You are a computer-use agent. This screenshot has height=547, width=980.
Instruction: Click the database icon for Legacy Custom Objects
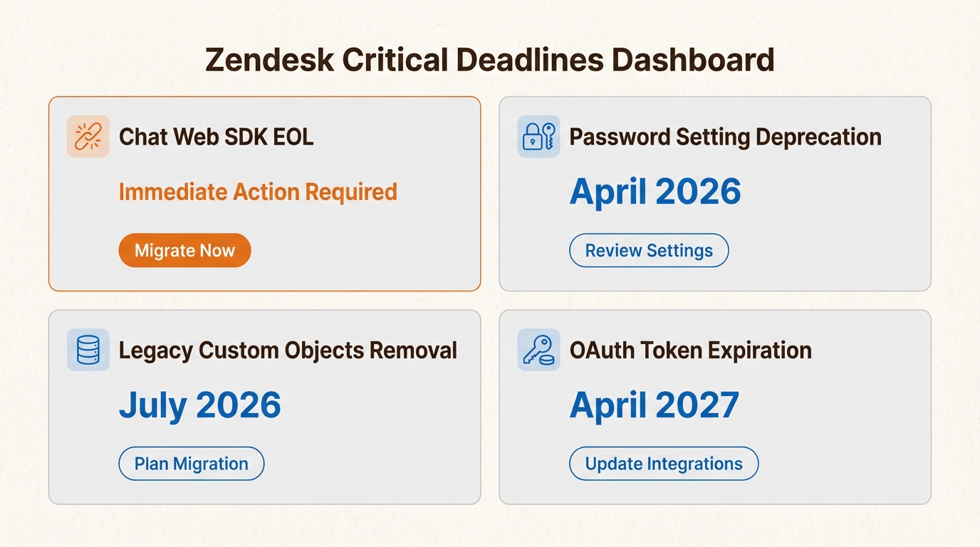88,350
